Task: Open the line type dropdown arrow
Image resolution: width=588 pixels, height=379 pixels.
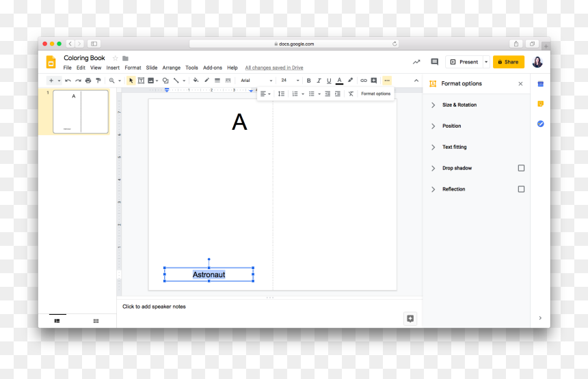Action: pos(184,81)
